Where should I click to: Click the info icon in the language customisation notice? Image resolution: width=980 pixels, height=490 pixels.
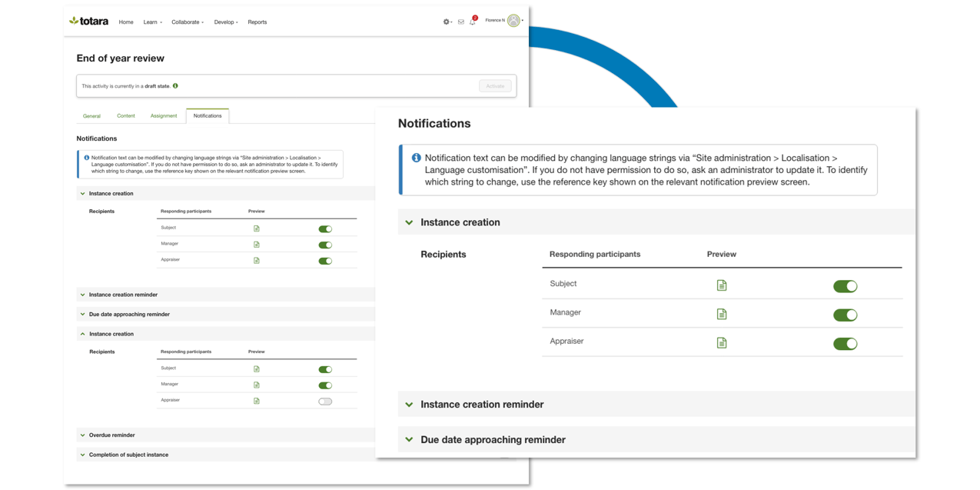coord(416,157)
